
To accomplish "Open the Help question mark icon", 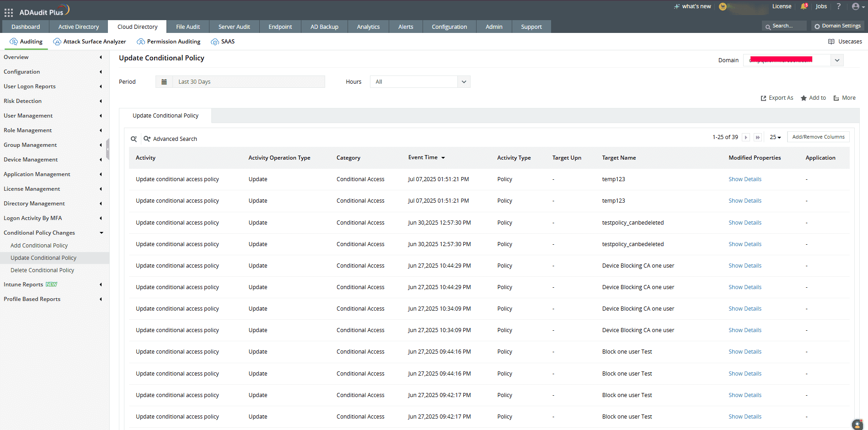I will (838, 6).
